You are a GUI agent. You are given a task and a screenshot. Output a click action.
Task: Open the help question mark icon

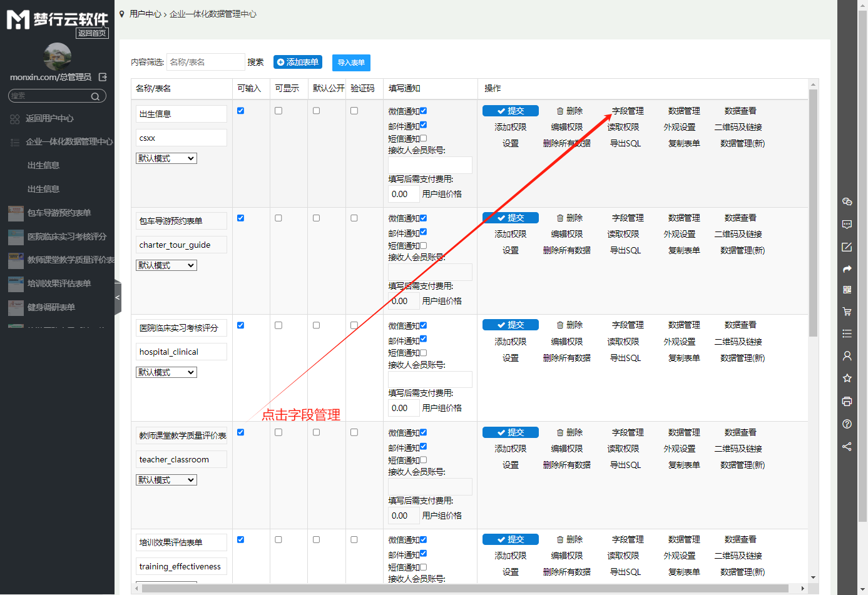pos(847,424)
